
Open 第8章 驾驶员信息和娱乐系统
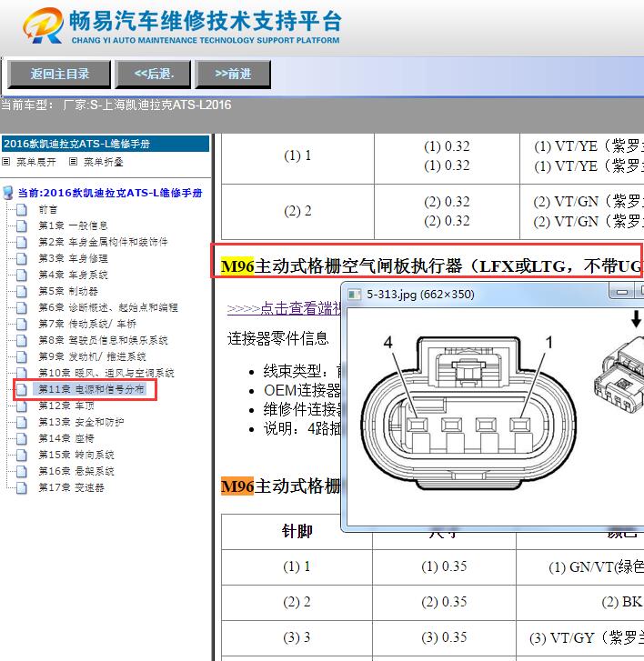point(103,340)
